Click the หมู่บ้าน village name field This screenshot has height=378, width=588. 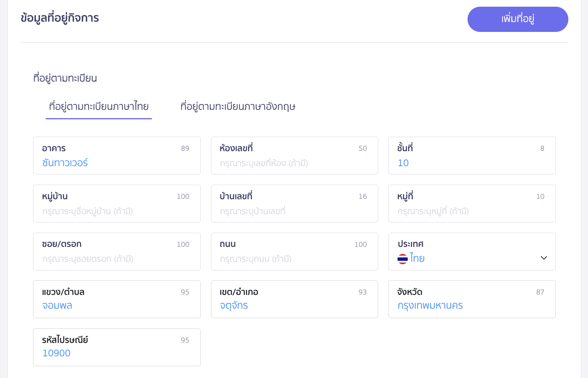point(116,204)
